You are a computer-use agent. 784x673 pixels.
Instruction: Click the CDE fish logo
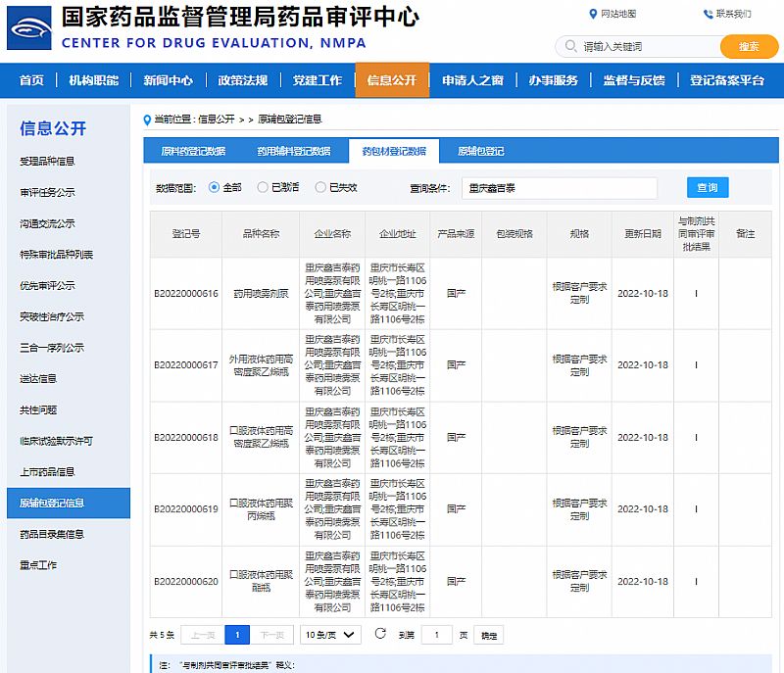pos(29,28)
